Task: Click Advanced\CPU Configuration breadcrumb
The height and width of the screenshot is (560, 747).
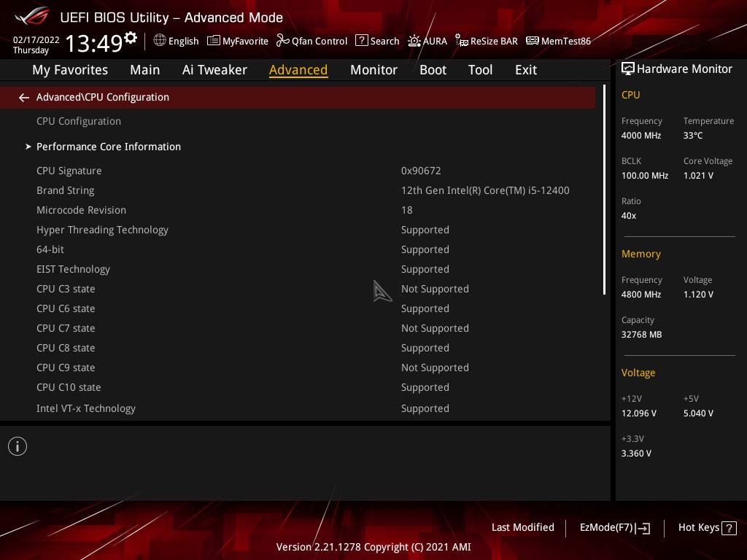Action: (x=102, y=97)
